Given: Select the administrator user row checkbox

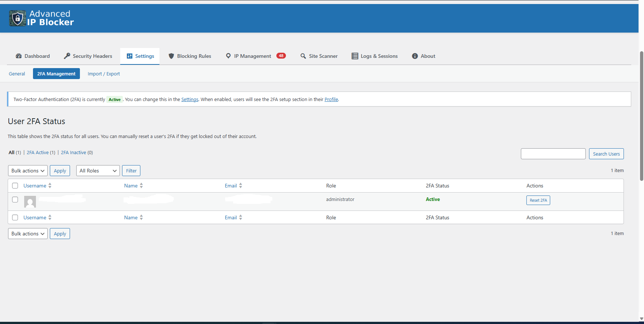Looking at the screenshot, I should 15,200.
